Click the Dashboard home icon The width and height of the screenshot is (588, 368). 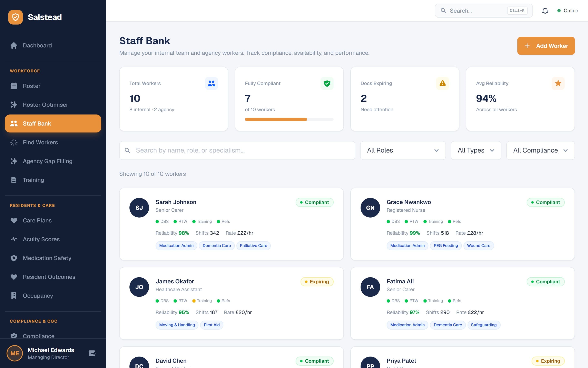click(x=14, y=46)
